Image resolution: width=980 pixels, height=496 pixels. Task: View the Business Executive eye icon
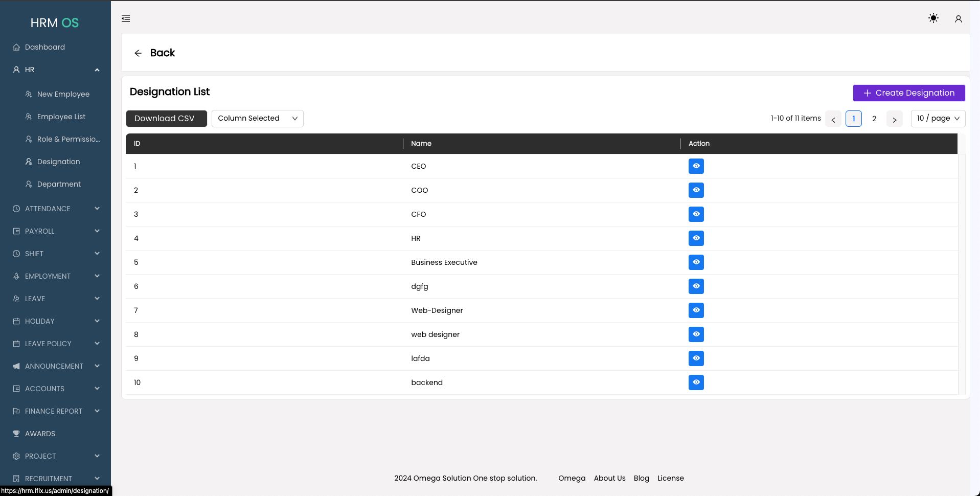click(x=696, y=262)
